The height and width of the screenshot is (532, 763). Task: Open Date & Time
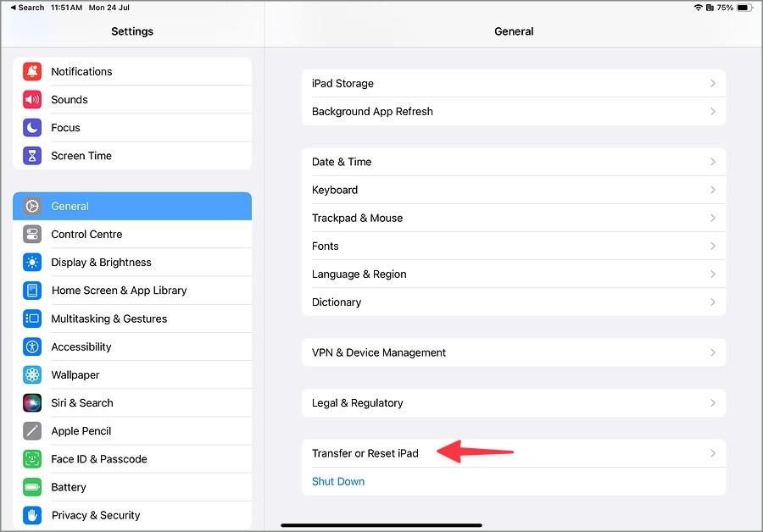(514, 162)
